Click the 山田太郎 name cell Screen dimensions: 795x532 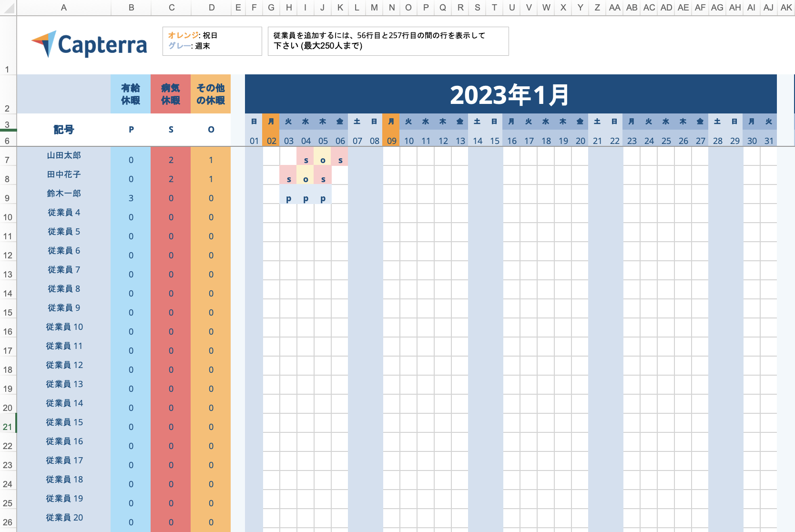64,156
